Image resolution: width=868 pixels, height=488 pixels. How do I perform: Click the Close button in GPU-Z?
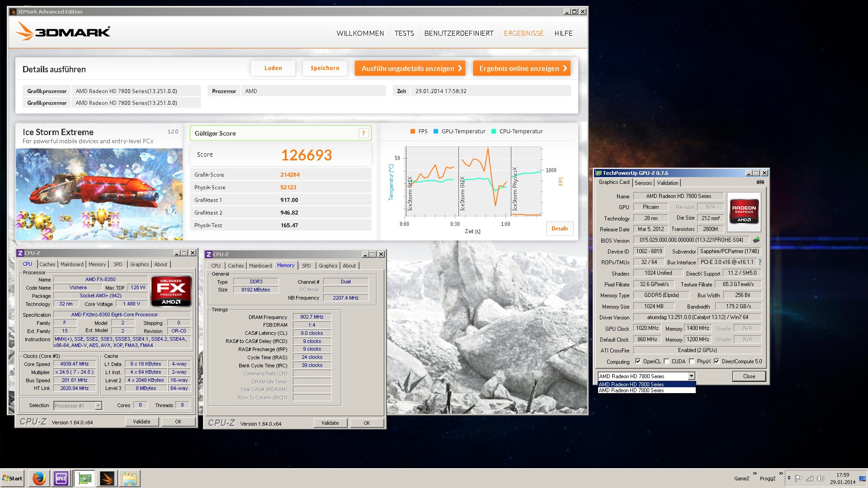(749, 376)
